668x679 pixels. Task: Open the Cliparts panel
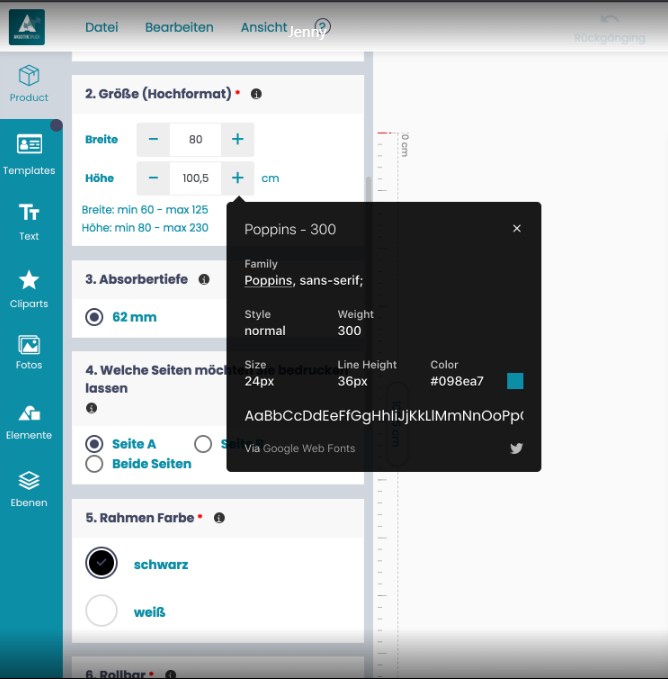click(x=29, y=289)
